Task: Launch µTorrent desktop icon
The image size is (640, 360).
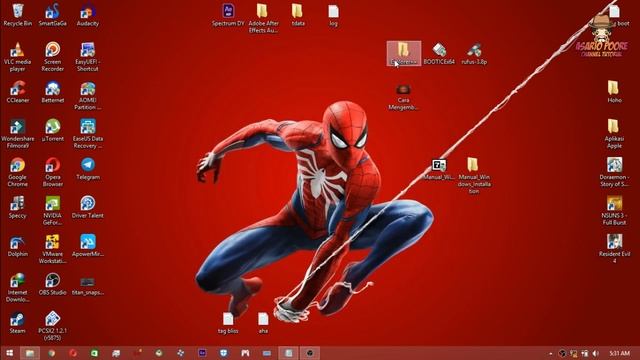Action: click(x=53, y=130)
